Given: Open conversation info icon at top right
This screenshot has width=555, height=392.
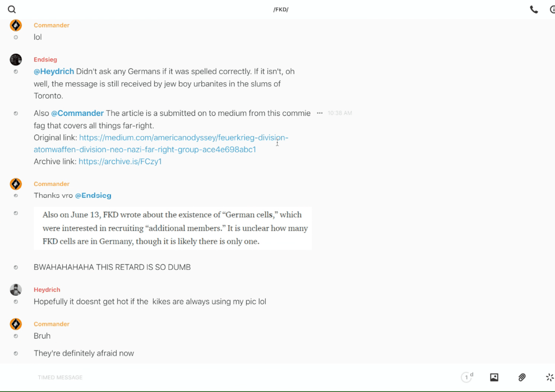Looking at the screenshot, I should coord(552,10).
